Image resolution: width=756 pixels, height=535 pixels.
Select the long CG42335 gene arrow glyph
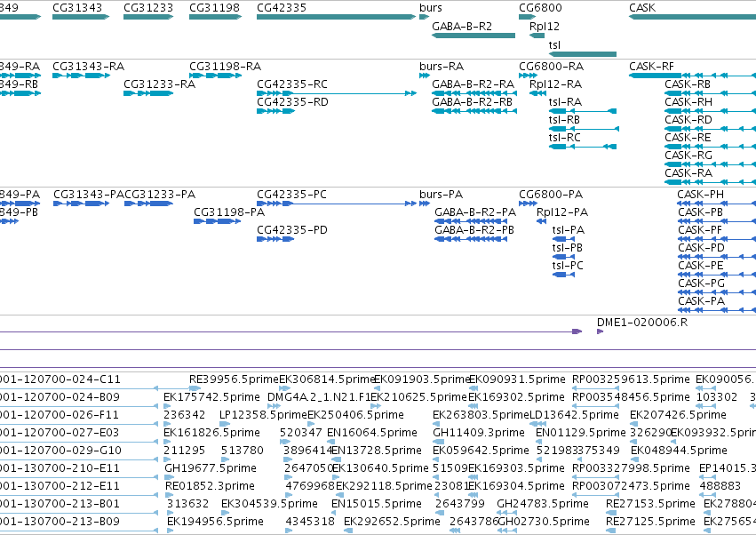336,17
